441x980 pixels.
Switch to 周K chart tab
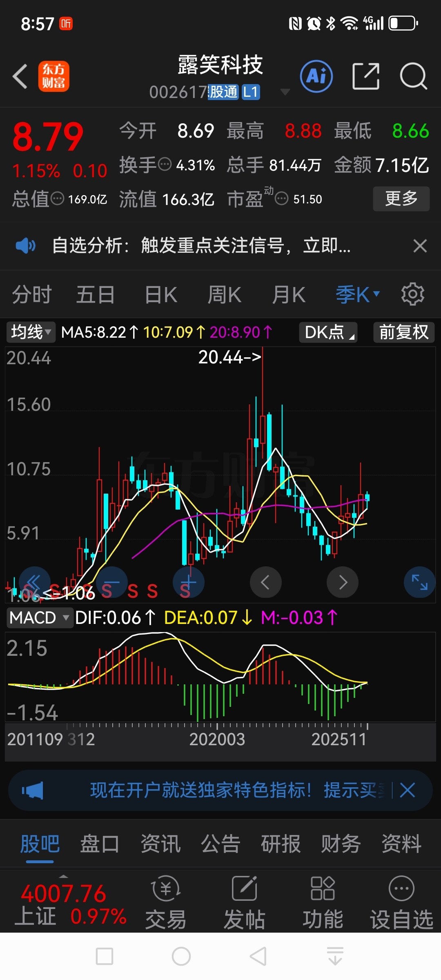click(x=225, y=294)
